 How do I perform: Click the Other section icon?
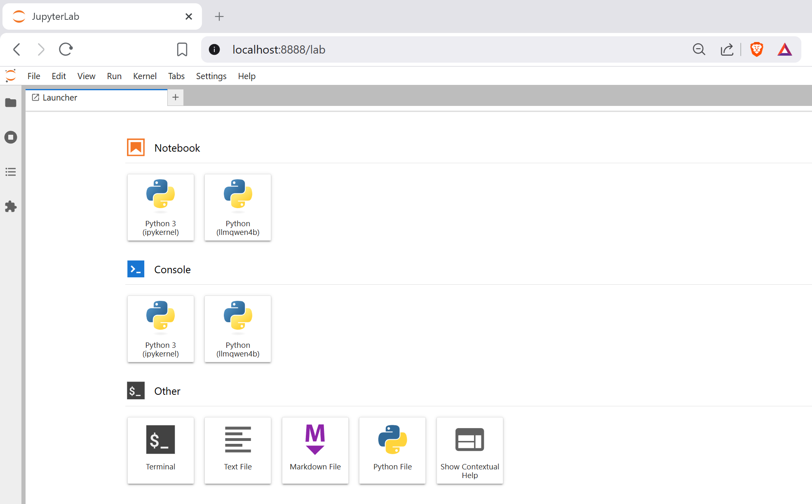136,391
